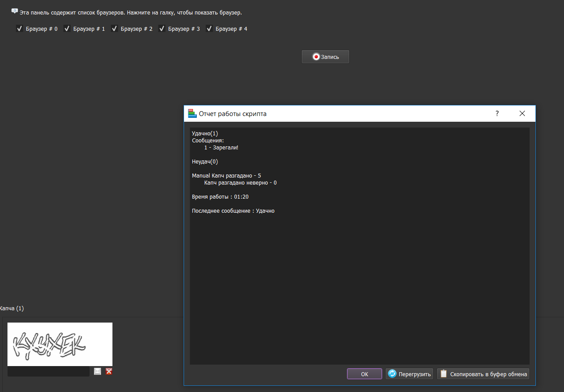Click the enter key icon to submit captcha

point(98,371)
